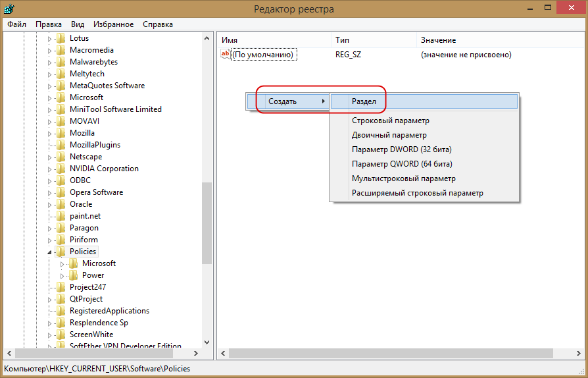Click the Registry Editor title bar icon
This screenshot has height=378, width=588.
coord(9,9)
